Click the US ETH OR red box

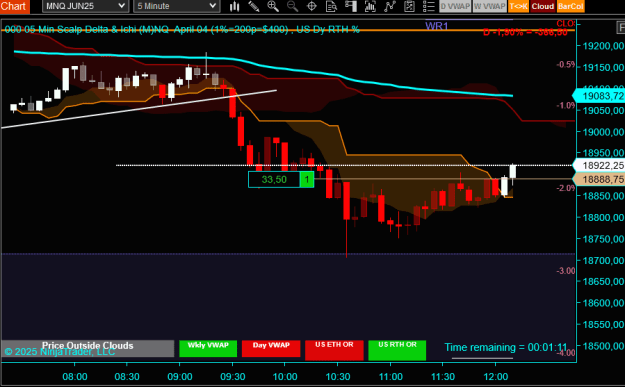tap(334, 350)
